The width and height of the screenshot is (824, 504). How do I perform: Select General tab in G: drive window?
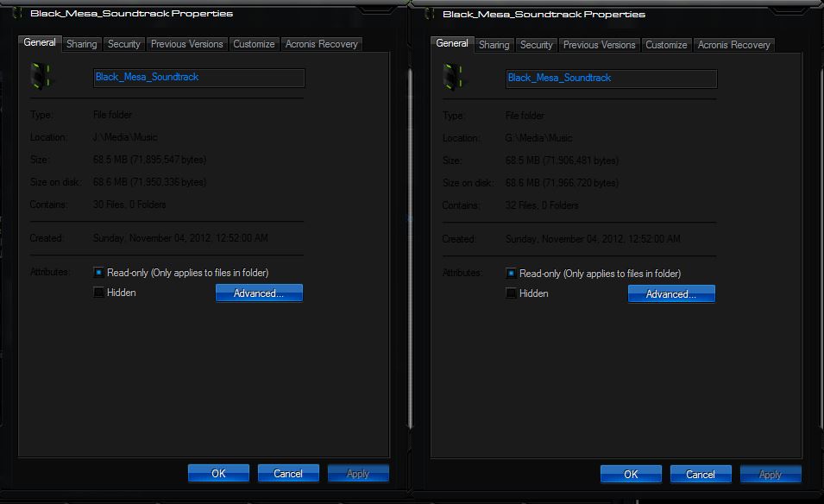coord(452,44)
